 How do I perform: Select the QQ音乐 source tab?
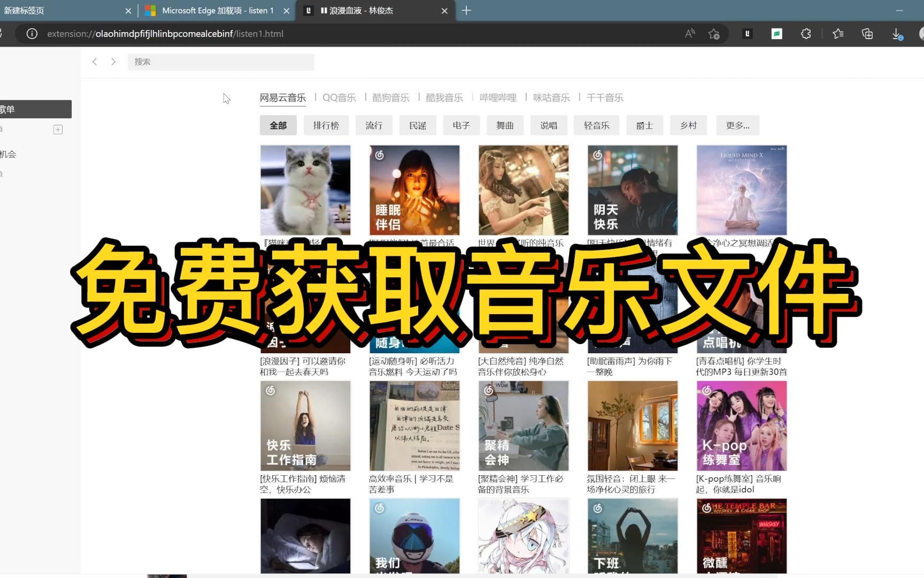point(339,97)
